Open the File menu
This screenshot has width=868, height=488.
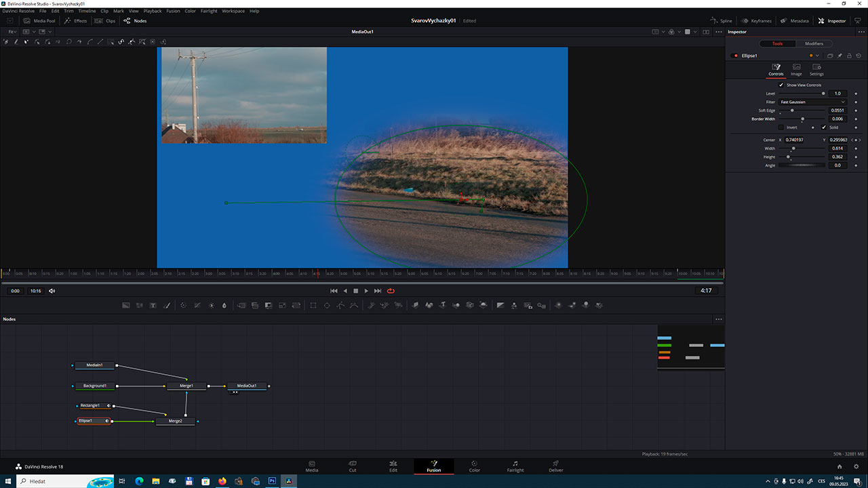click(43, 11)
